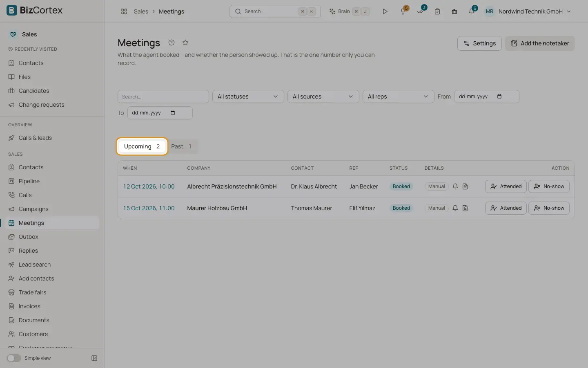
Task: Switch to the Upcoming tab
Action: pos(142,146)
